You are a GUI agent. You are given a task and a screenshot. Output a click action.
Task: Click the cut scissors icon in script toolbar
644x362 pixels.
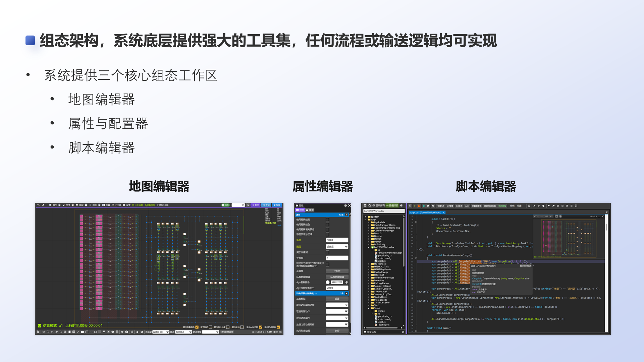534,206
